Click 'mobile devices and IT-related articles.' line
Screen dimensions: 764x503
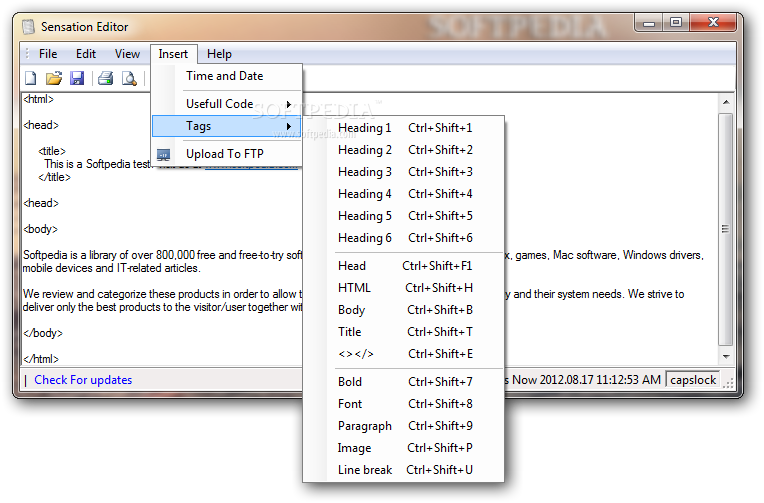point(112,268)
